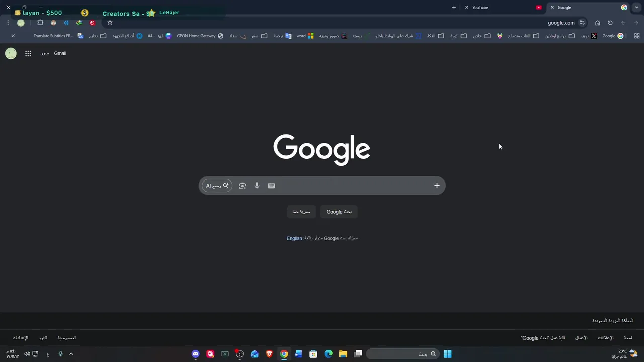Open the 'لمحة' about footer link
The image size is (644, 362).
[628, 338]
